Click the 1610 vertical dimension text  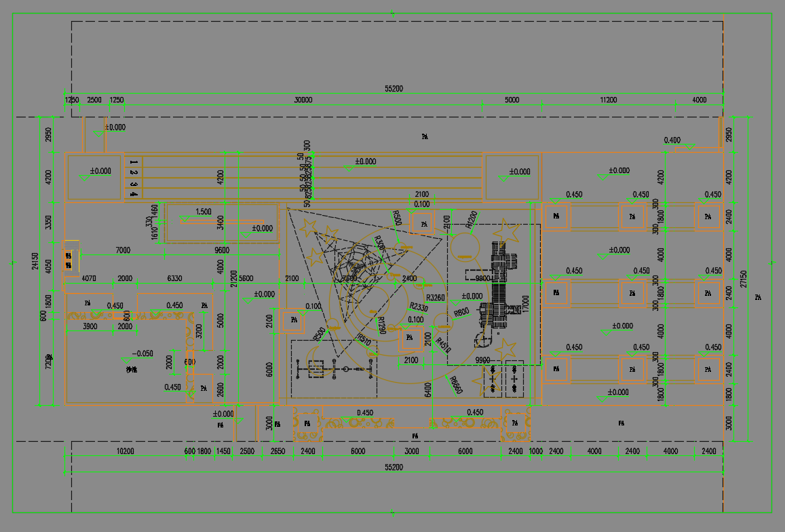155,233
